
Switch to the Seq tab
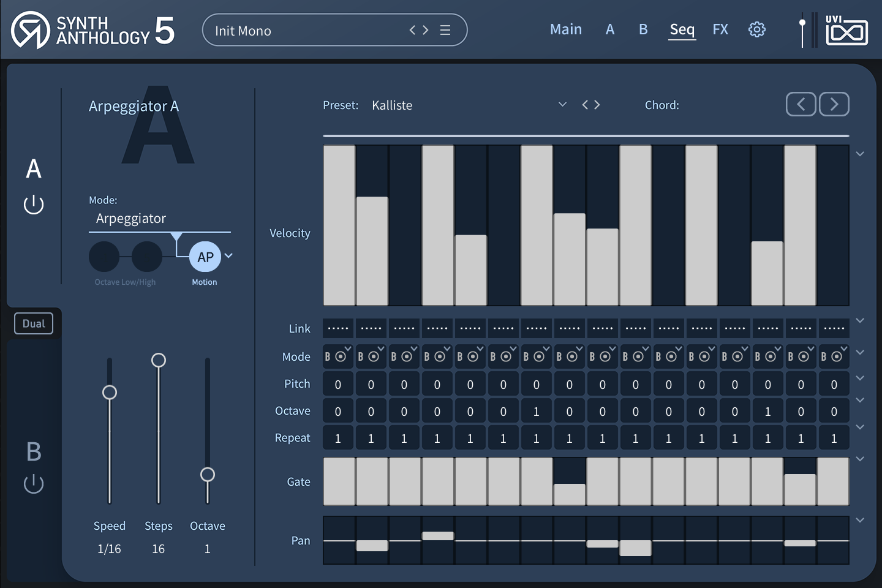pyautogui.click(x=682, y=29)
